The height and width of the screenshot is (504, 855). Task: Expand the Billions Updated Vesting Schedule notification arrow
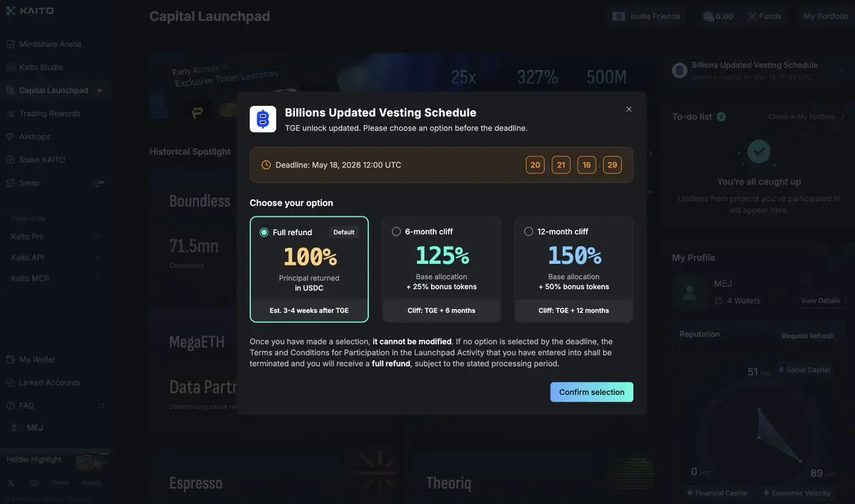841,70
